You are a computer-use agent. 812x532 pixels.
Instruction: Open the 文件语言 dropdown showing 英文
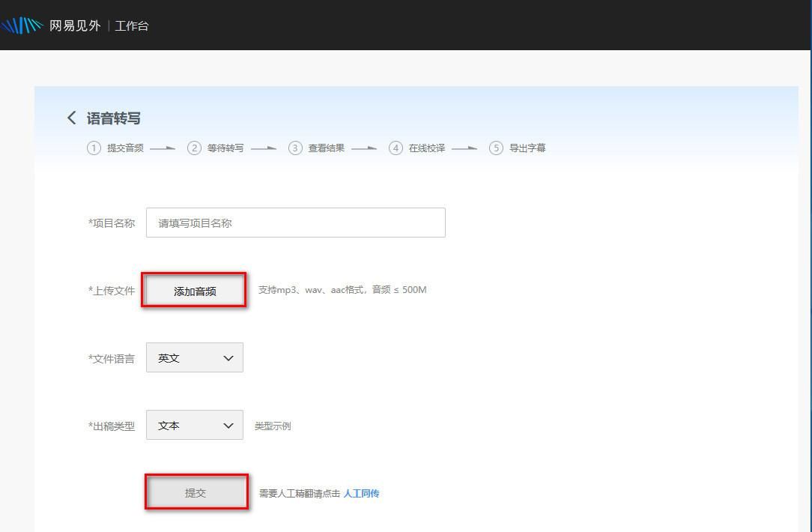pyautogui.click(x=194, y=357)
